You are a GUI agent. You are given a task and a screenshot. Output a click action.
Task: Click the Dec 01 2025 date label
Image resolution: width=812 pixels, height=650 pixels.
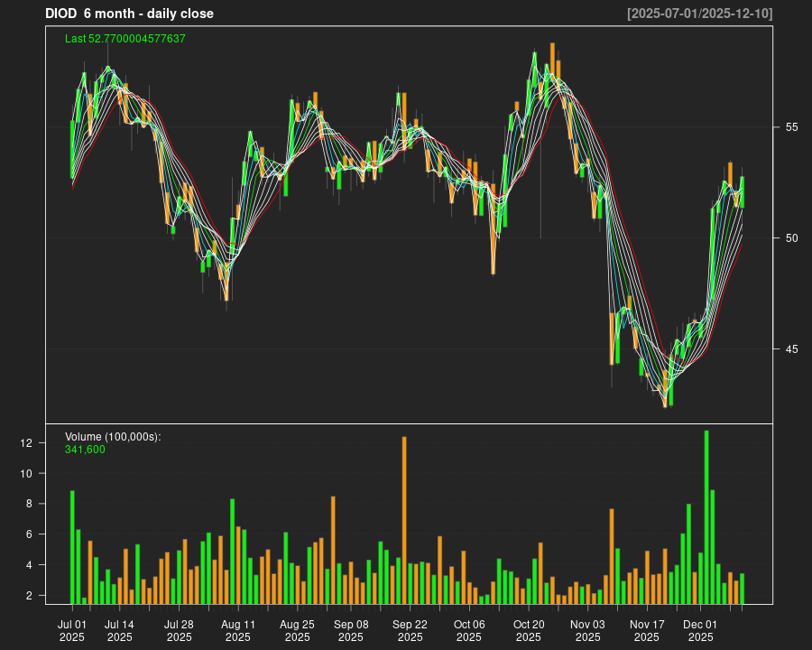[700, 630]
